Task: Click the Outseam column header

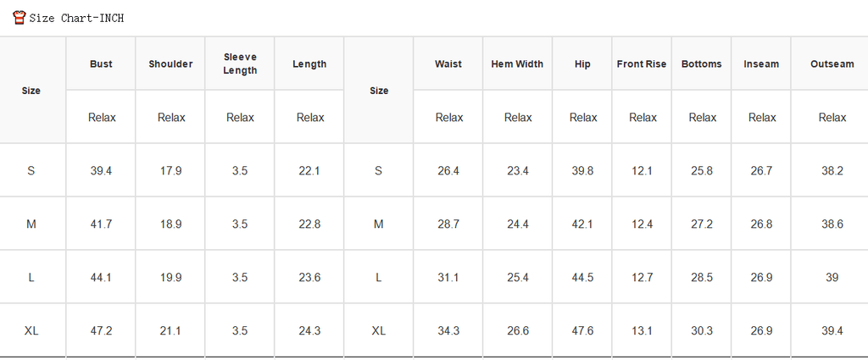Action: [832, 64]
